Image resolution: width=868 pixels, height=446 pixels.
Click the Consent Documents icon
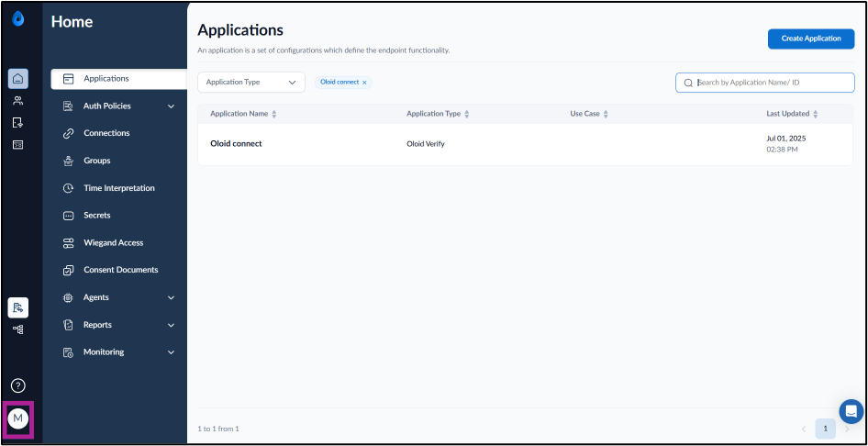click(x=69, y=270)
